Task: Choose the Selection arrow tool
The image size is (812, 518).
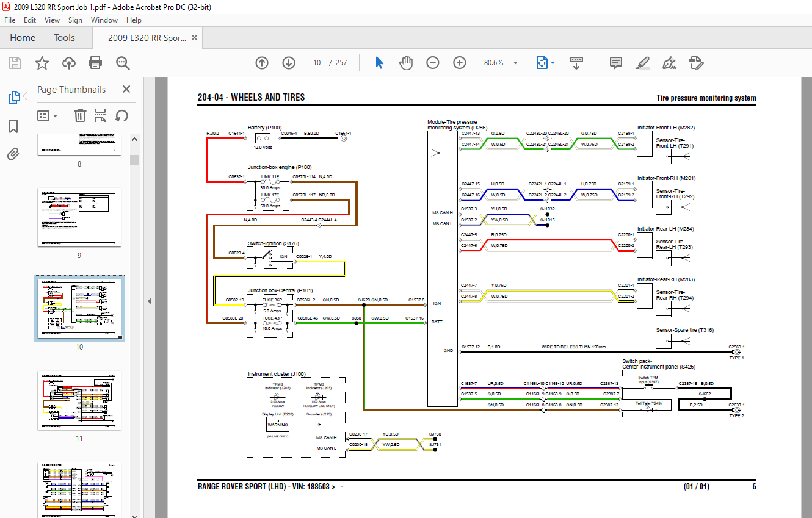Action: [379, 63]
